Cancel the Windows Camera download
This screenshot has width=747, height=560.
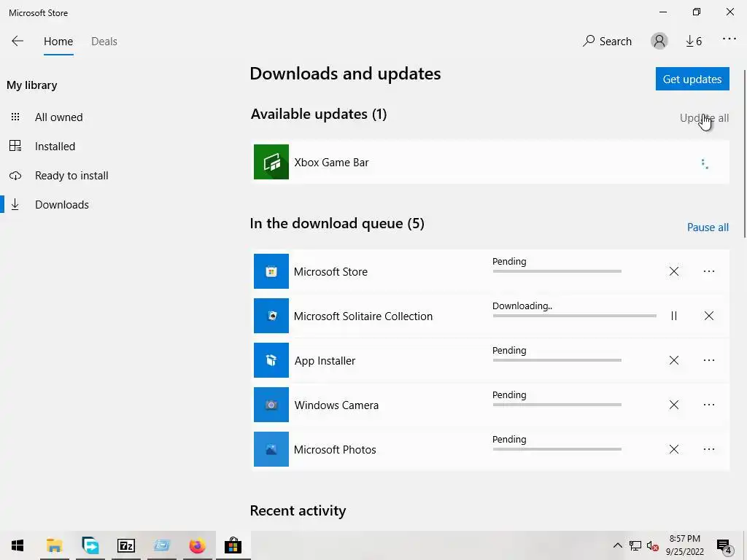pos(673,405)
